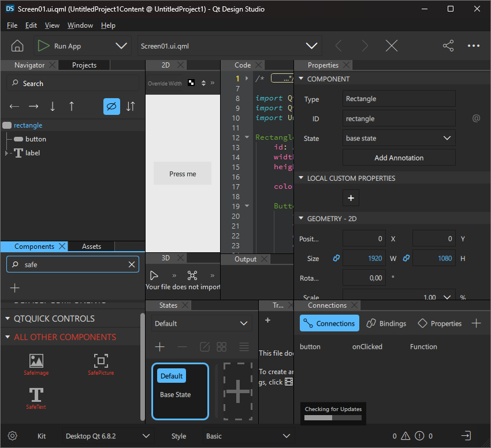Viewport: 491px width, 448px height.
Task: Collapse QTQUICK CONTROLS section
Action: point(8,318)
